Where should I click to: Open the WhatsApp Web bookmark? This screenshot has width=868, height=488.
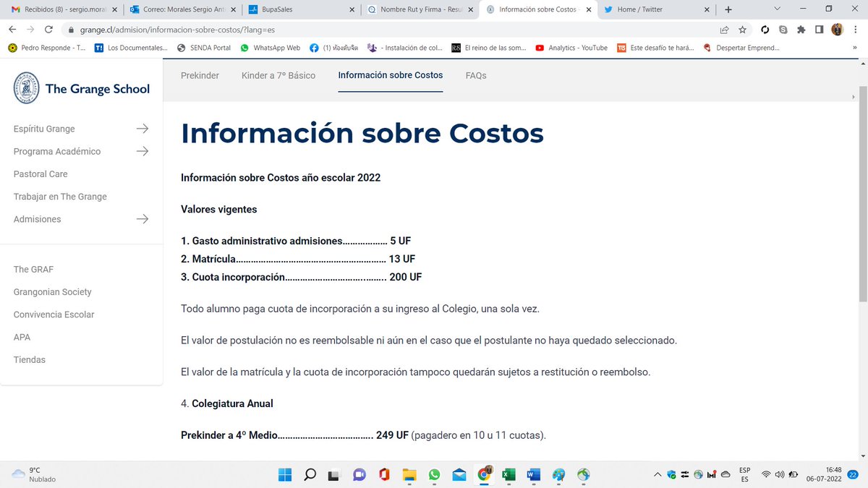(x=270, y=48)
